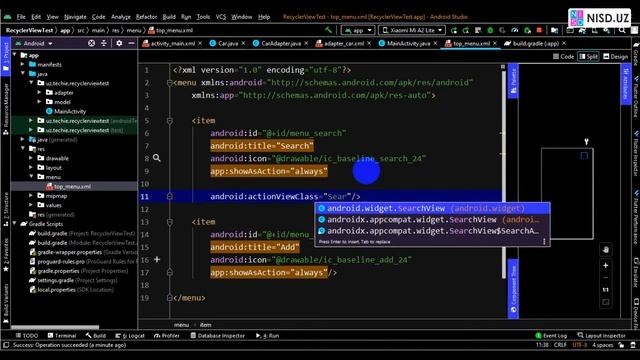Screen dimensions: 640x360
Task: Open the Android project view dropdown
Action: (x=34, y=43)
